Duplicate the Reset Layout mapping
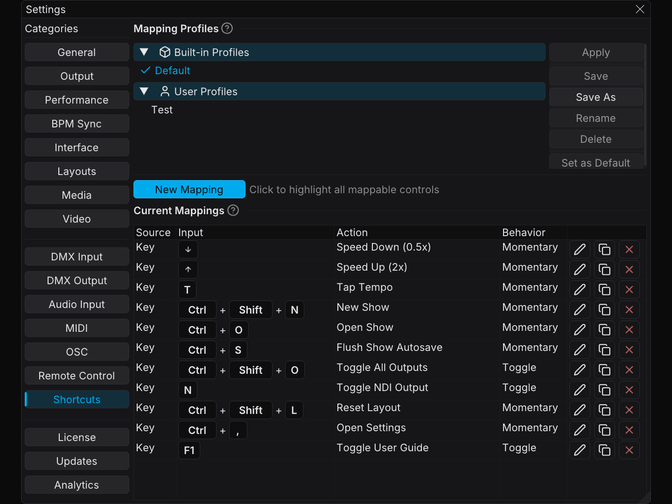 pyautogui.click(x=604, y=410)
